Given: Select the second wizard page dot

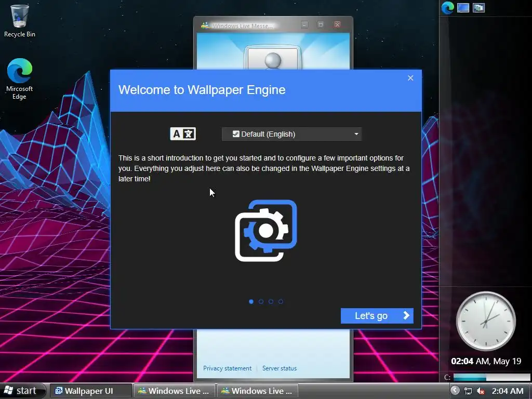Looking at the screenshot, I should (261, 301).
